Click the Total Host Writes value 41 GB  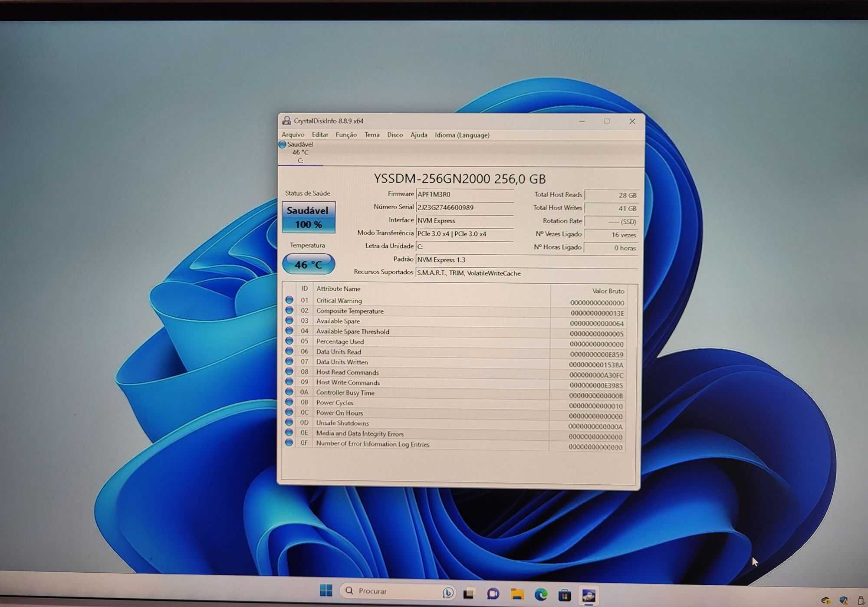pyautogui.click(x=611, y=208)
